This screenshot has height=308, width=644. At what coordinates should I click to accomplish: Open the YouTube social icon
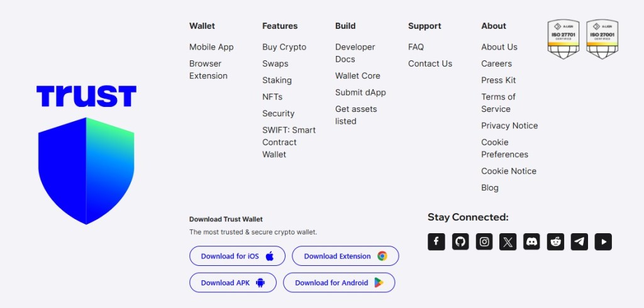[x=603, y=241]
